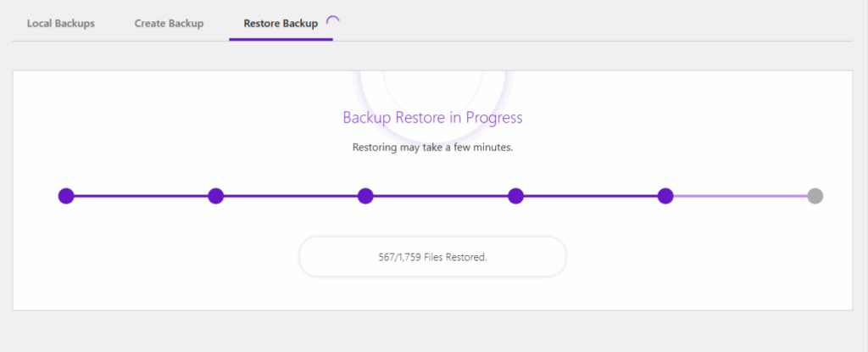The width and height of the screenshot is (868, 352).
Task: Open the Local Backups tab
Action: [61, 23]
